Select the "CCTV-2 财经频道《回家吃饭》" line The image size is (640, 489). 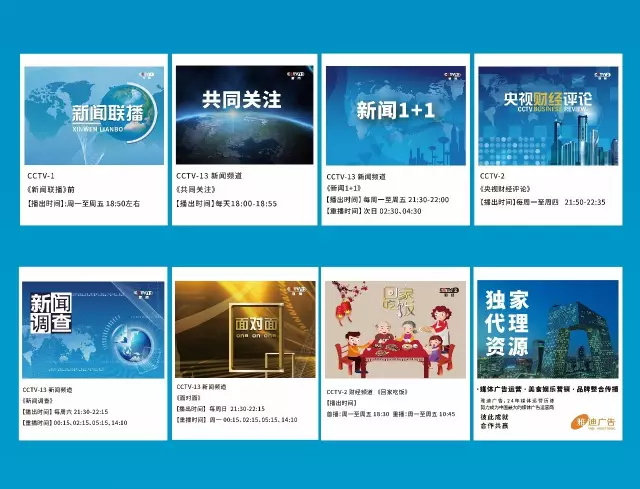(x=367, y=392)
